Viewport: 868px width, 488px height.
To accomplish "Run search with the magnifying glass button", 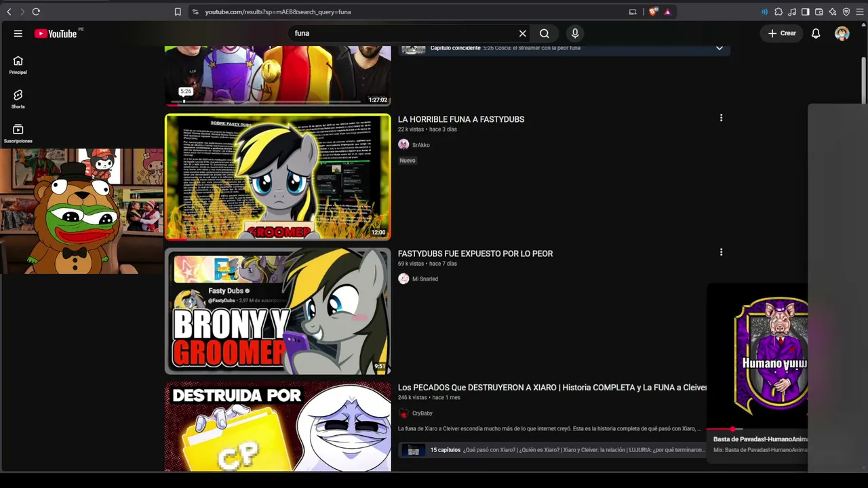I will click(x=545, y=33).
